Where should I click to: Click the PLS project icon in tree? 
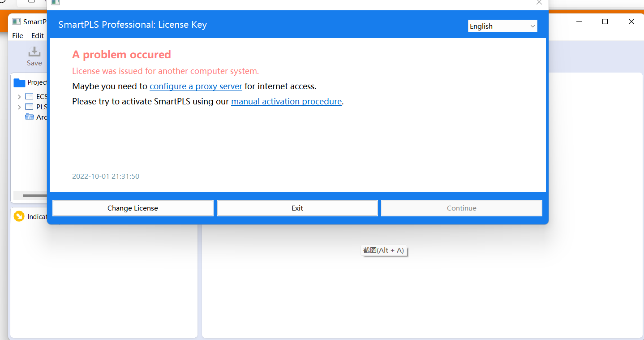click(x=29, y=107)
